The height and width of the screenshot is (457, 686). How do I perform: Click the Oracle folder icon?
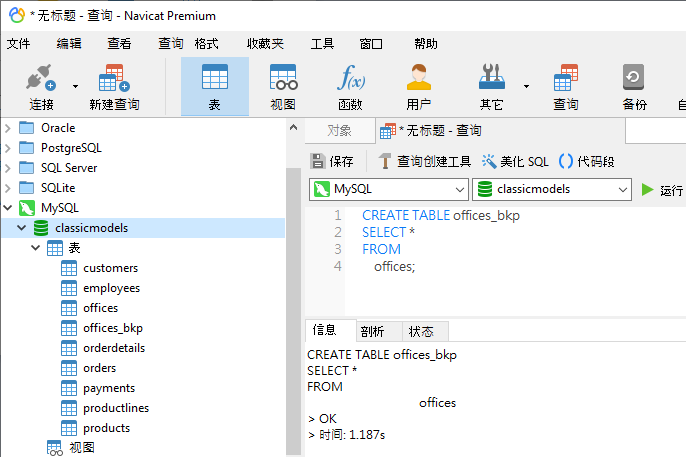(x=26, y=128)
